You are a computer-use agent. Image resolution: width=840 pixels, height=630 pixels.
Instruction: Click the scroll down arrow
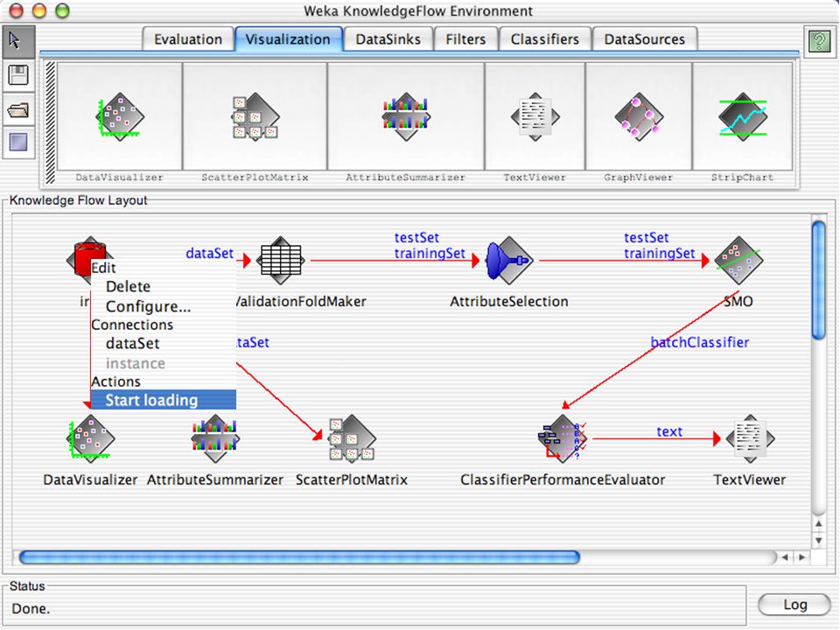click(x=819, y=541)
